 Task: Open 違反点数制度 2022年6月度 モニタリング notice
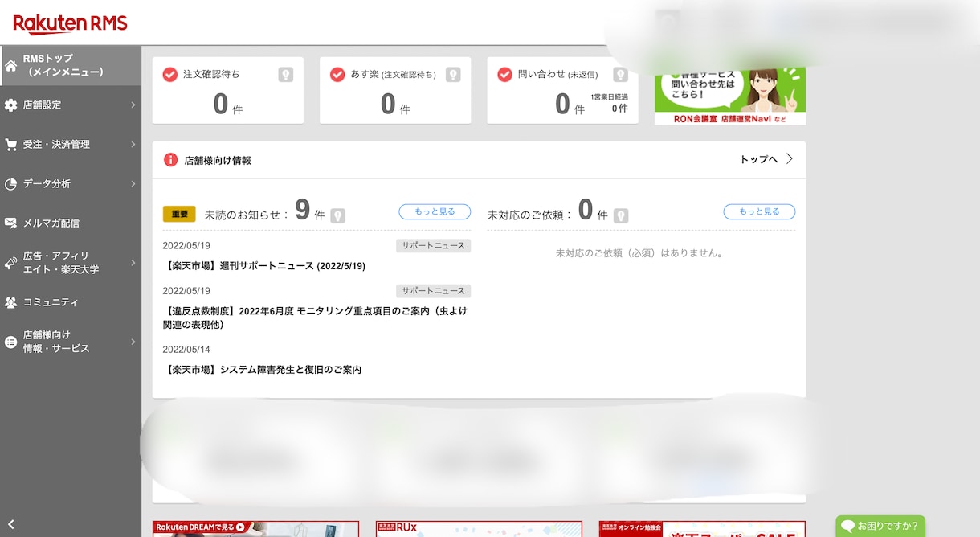(315, 318)
